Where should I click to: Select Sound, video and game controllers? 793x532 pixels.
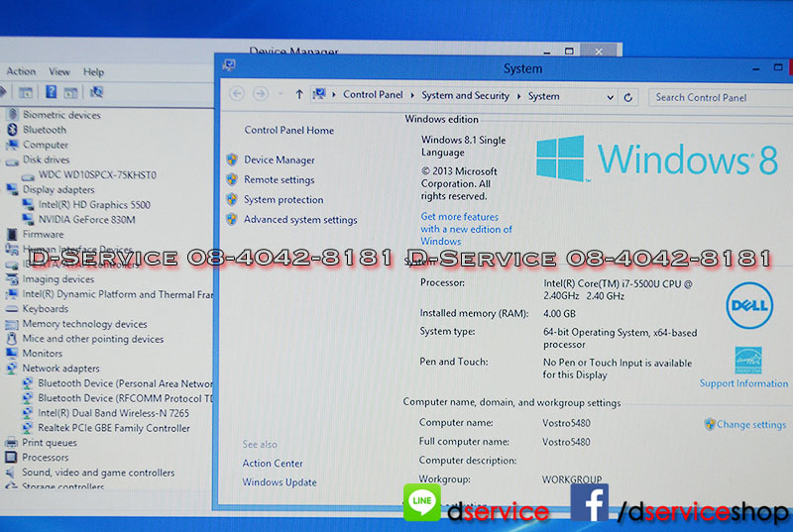click(x=98, y=473)
